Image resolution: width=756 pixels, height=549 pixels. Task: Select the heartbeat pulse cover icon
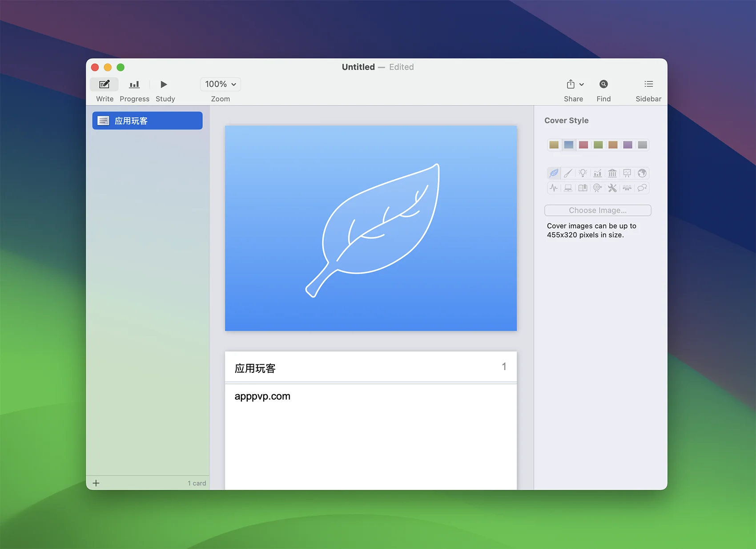point(554,188)
